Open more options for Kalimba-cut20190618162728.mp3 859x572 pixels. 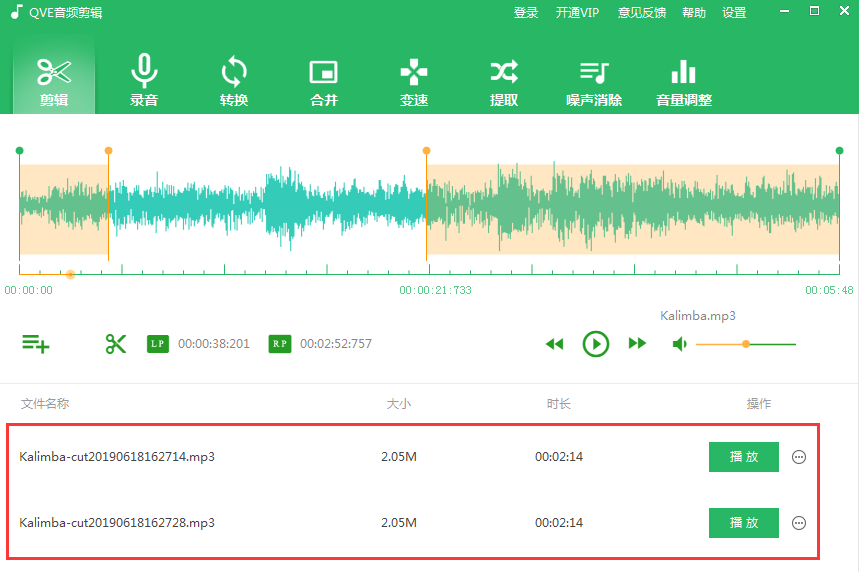(799, 523)
